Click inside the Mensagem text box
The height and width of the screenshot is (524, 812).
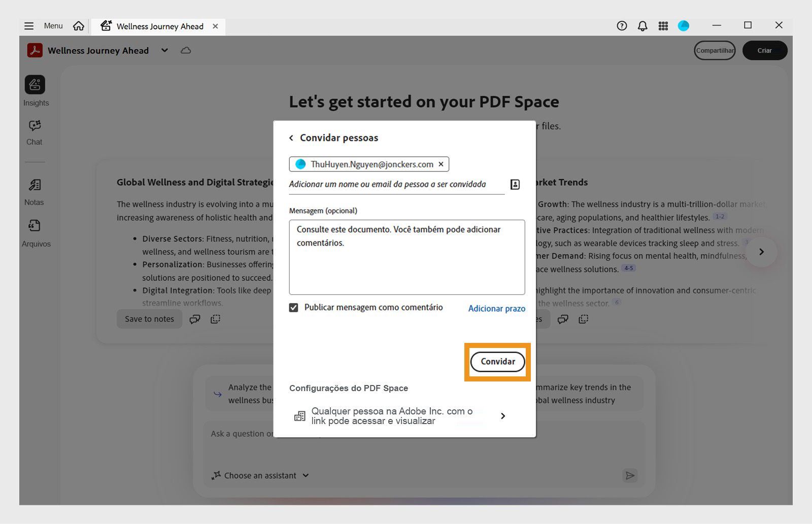(406, 257)
